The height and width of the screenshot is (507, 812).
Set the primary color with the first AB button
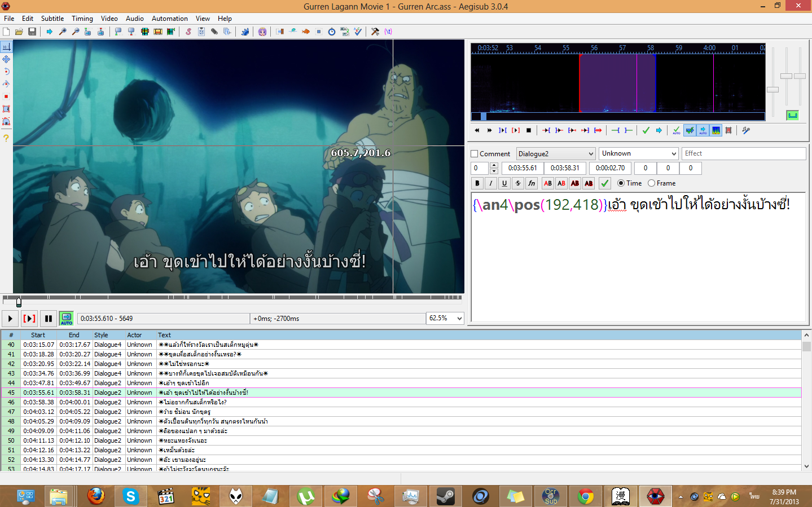coord(548,183)
